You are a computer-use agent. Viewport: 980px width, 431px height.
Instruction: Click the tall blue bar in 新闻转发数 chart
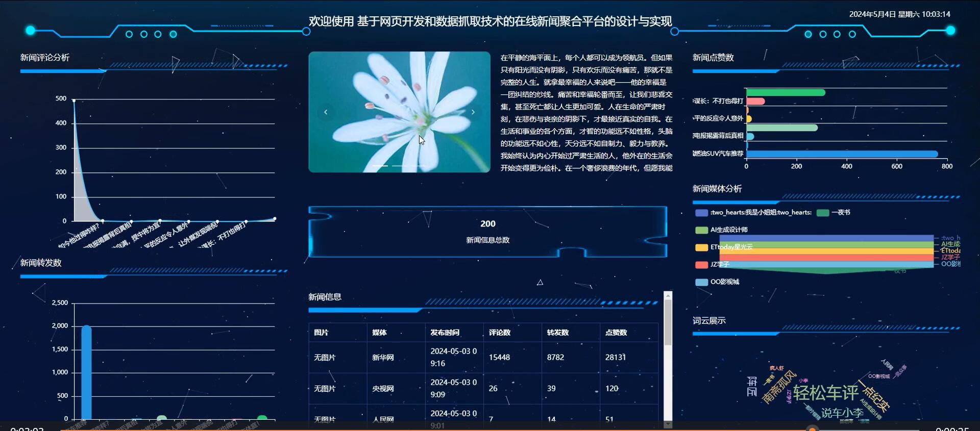pyautogui.click(x=86, y=372)
